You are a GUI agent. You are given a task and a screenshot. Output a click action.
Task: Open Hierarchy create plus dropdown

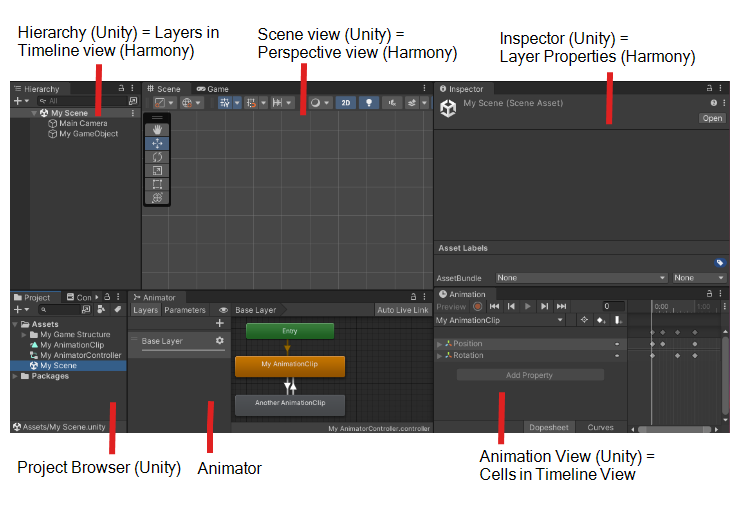[21, 101]
